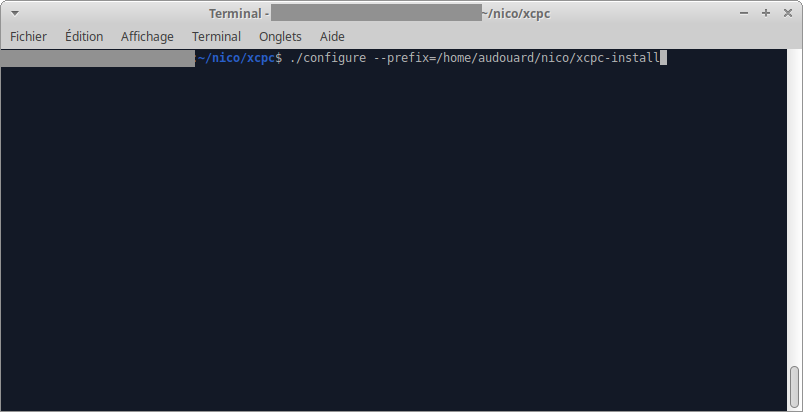
Task: Maximize the Terminal window
Action: [766, 14]
